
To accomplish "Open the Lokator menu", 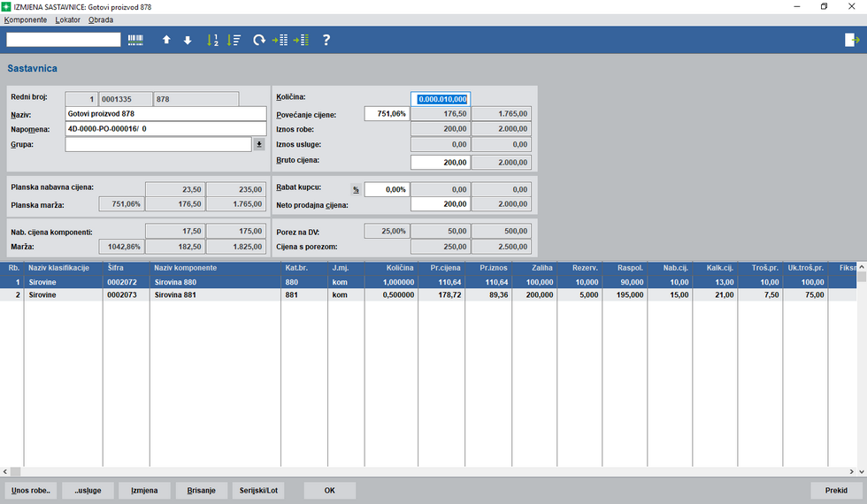I will tap(67, 19).
